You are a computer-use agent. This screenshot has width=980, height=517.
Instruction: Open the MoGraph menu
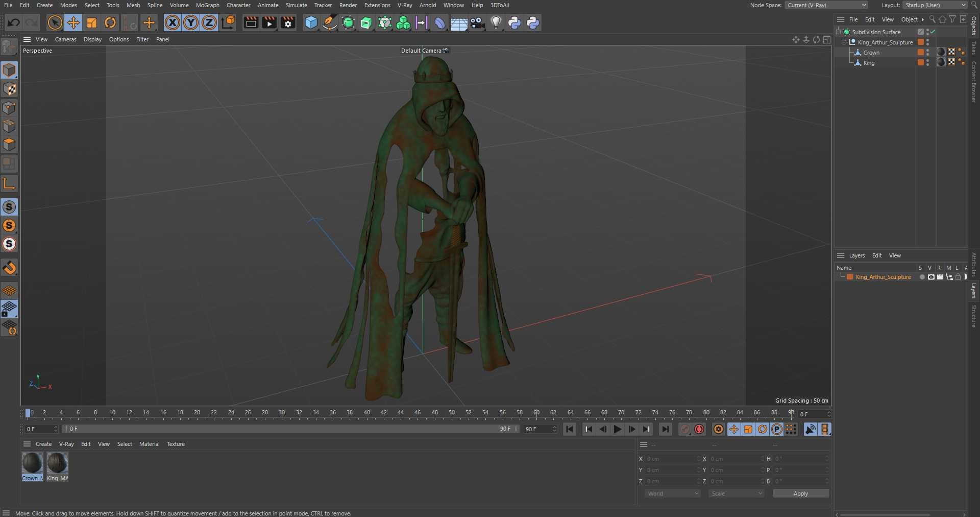[x=207, y=5]
